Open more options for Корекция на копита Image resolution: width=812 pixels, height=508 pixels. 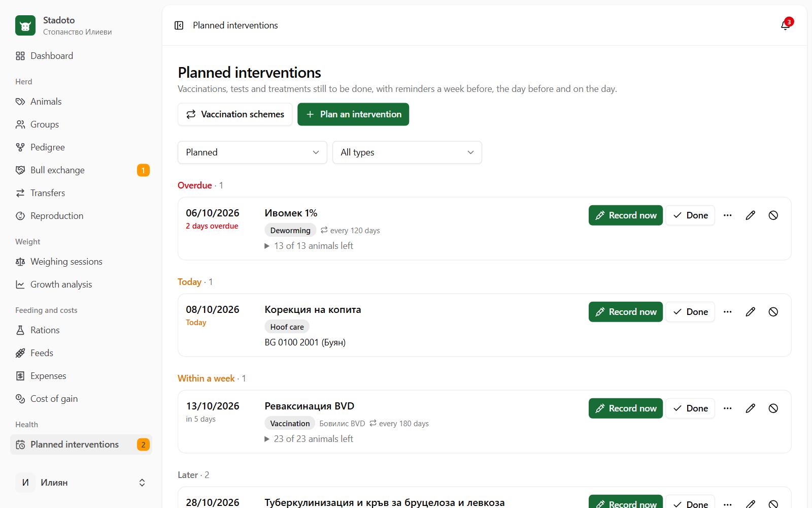click(727, 312)
